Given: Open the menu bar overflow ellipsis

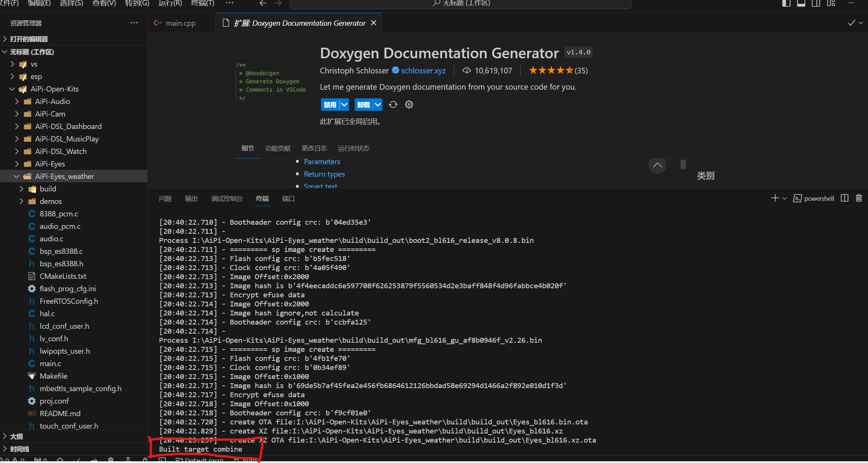Looking at the screenshot, I should coord(229,3).
